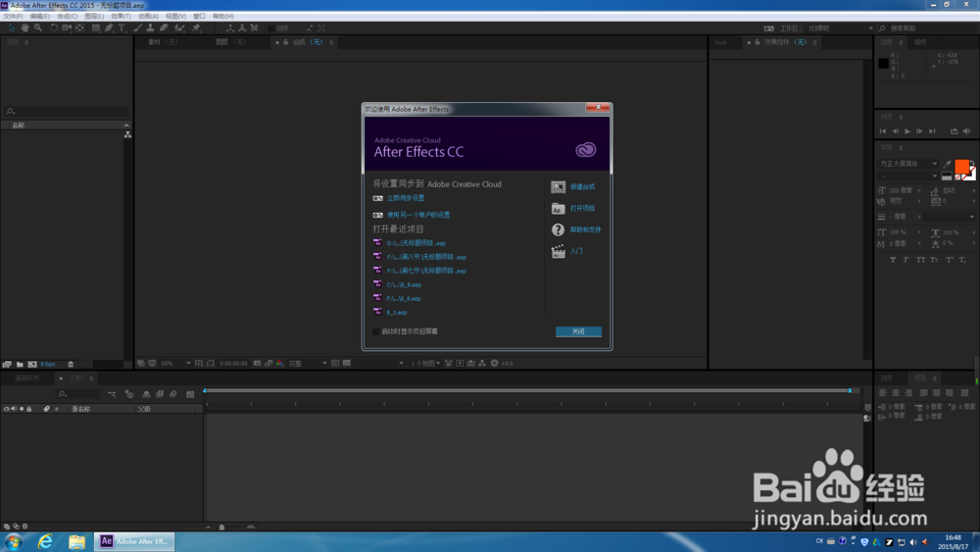This screenshot has height=552, width=980.
Task: Click Play in the Preview panel
Action: [907, 131]
